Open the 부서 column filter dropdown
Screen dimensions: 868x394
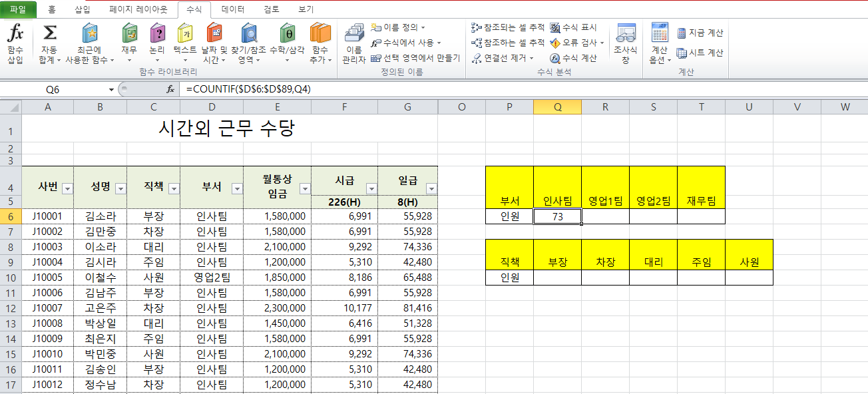tap(236, 189)
